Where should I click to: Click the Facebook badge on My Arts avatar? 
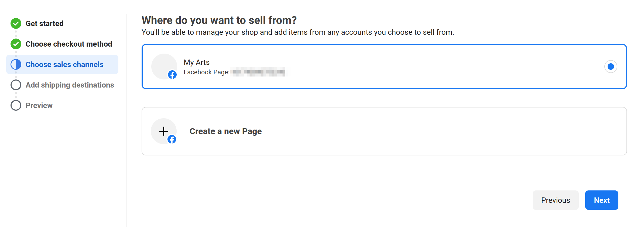pyautogui.click(x=172, y=75)
